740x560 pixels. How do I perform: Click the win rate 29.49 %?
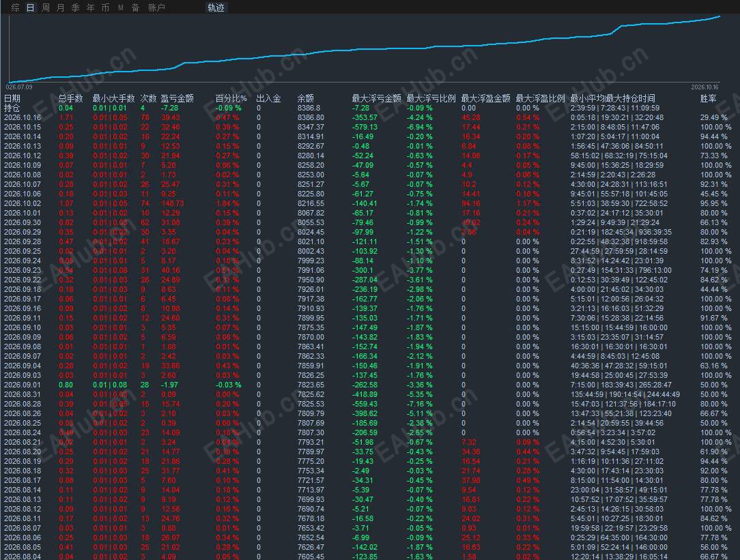(x=714, y=117)
